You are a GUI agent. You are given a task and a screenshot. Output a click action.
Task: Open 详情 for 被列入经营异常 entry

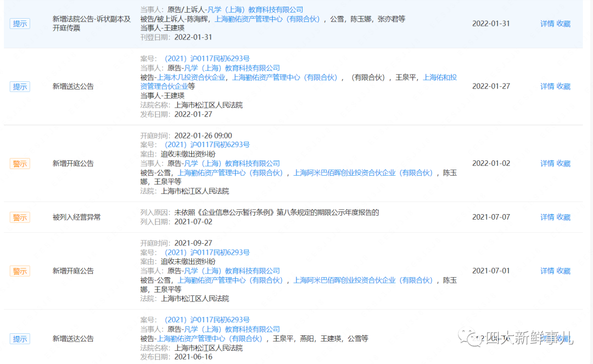pyautogui.click(x=547, y=217)
